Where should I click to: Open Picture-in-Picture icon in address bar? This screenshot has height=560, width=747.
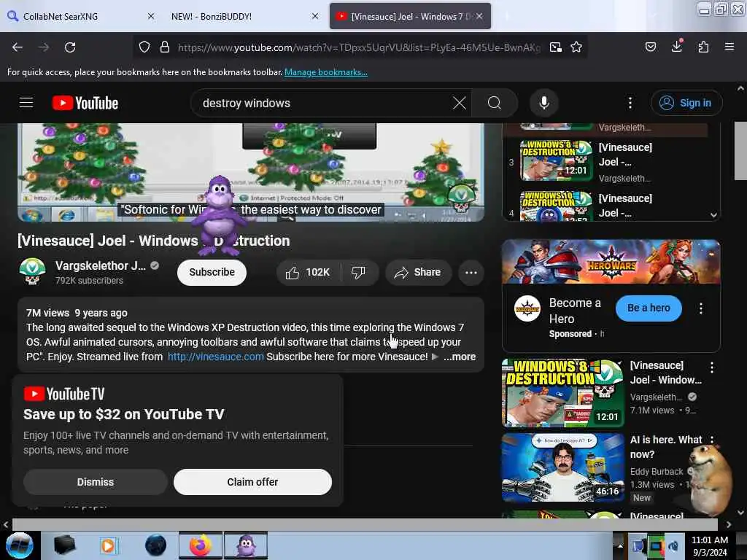coord(555,47)
